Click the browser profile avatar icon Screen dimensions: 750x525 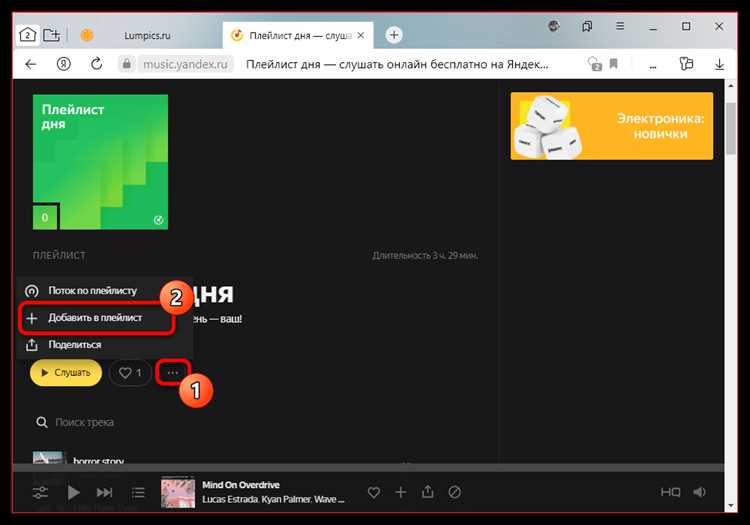(x=553, y=26)
